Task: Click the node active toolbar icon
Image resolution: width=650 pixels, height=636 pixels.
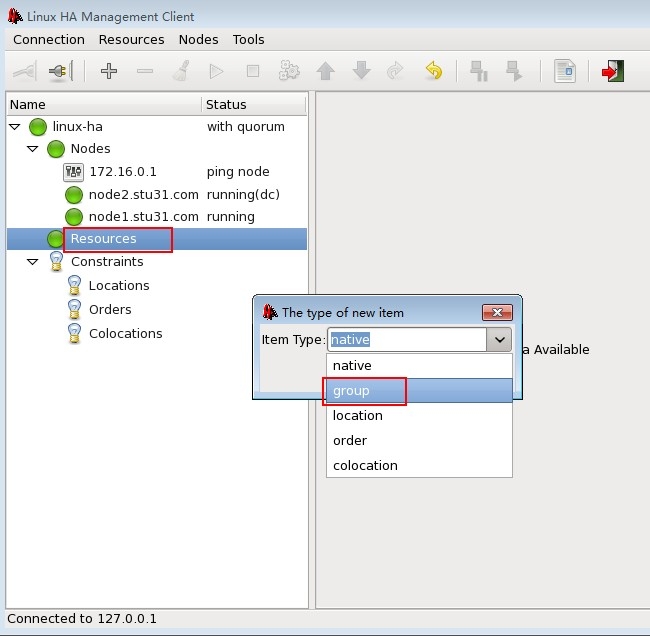Action: pyautogui.click(x=514, y=71)
